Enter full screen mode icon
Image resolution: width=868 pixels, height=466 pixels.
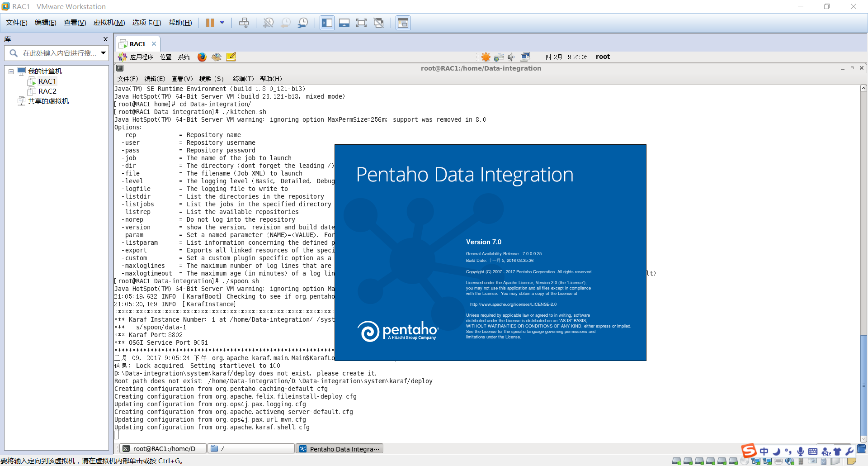[361, 23]
